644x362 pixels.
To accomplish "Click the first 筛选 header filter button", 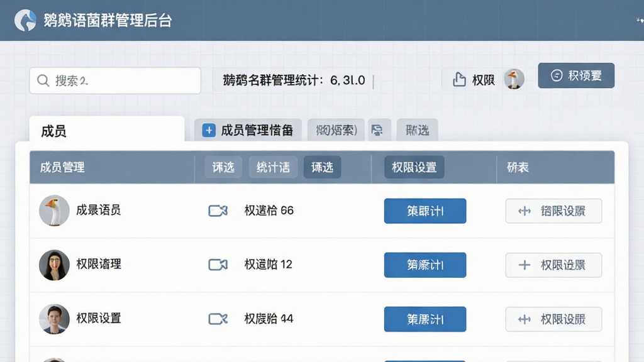I will [x=223, y=167].
